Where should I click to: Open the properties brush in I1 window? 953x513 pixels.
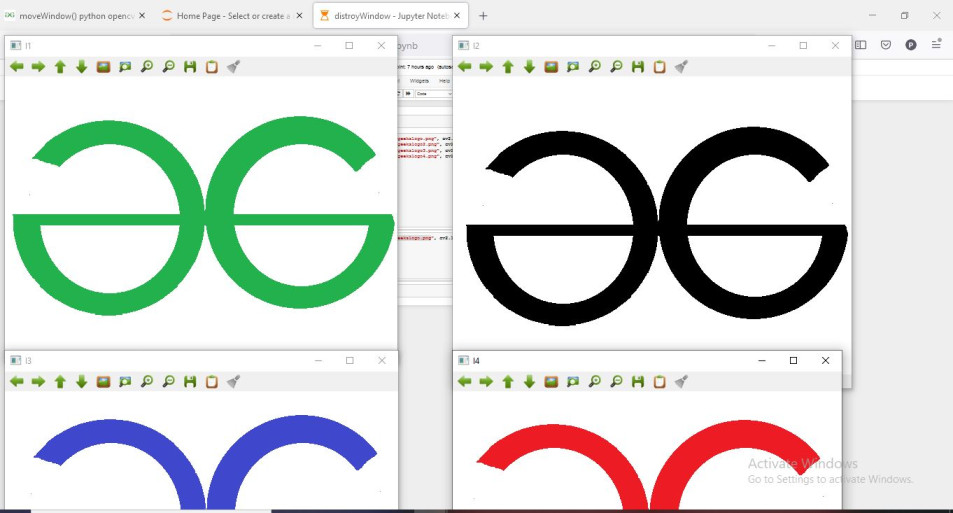point(233,67)
